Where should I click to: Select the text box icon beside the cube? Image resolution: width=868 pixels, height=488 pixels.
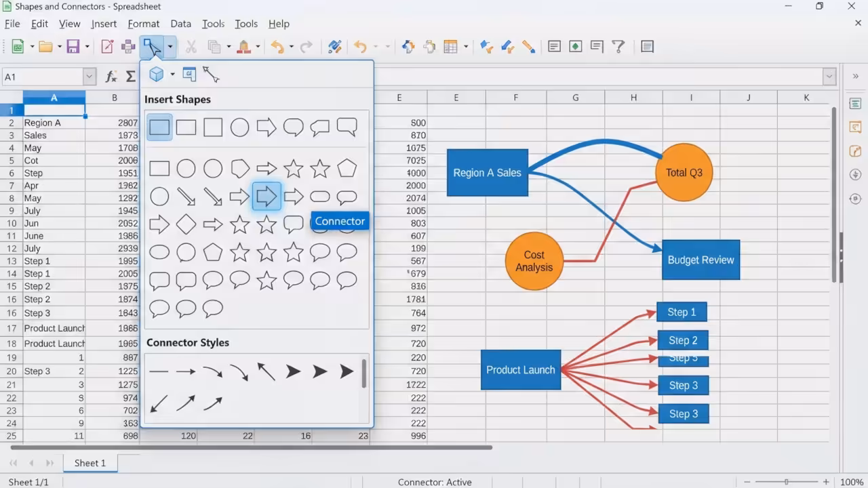190,74
